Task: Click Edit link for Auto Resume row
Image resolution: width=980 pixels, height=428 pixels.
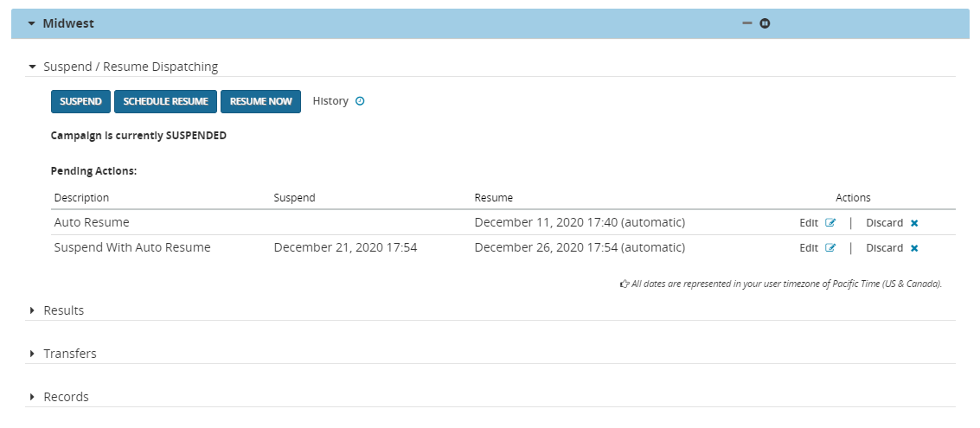Action: click(x=808, y=223)
